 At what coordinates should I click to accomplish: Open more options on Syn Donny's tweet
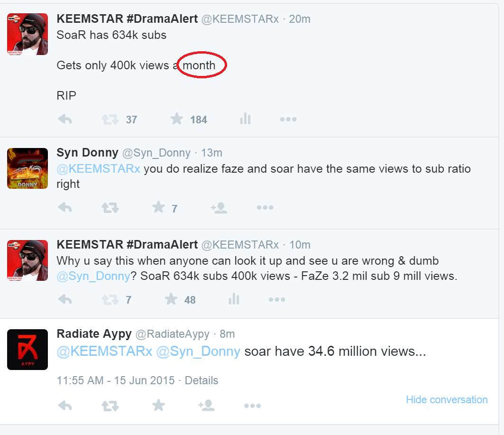tap(265, 208)
